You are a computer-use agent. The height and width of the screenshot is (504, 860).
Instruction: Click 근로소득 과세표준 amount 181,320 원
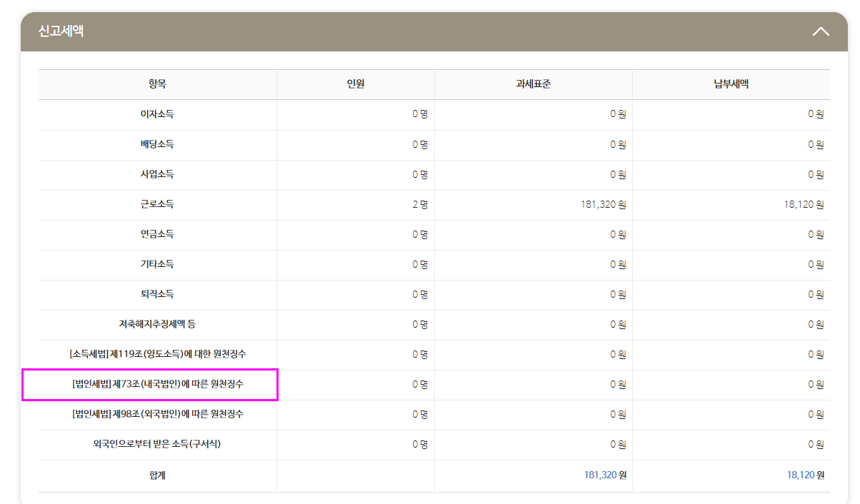[x=603, y=204]
